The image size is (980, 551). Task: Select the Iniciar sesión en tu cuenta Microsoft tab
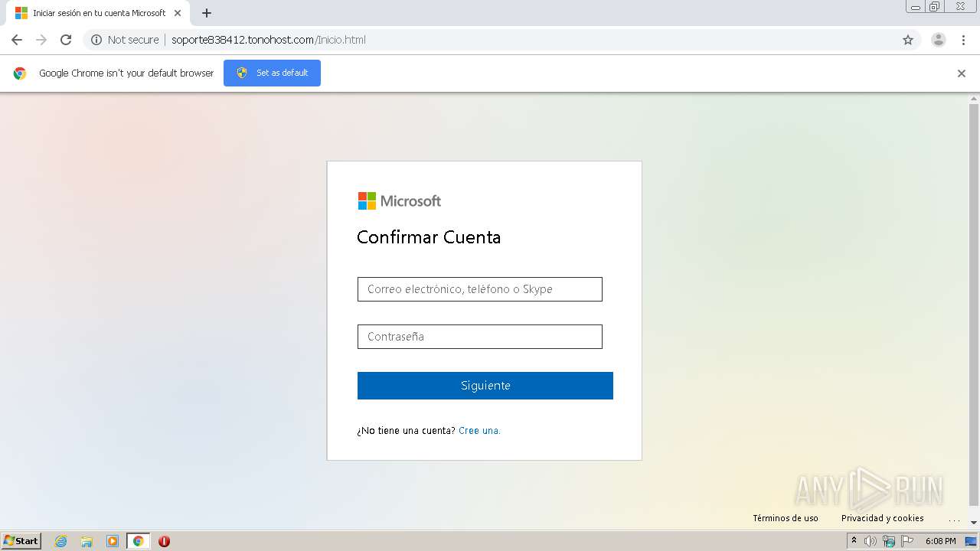click(96, 13)
